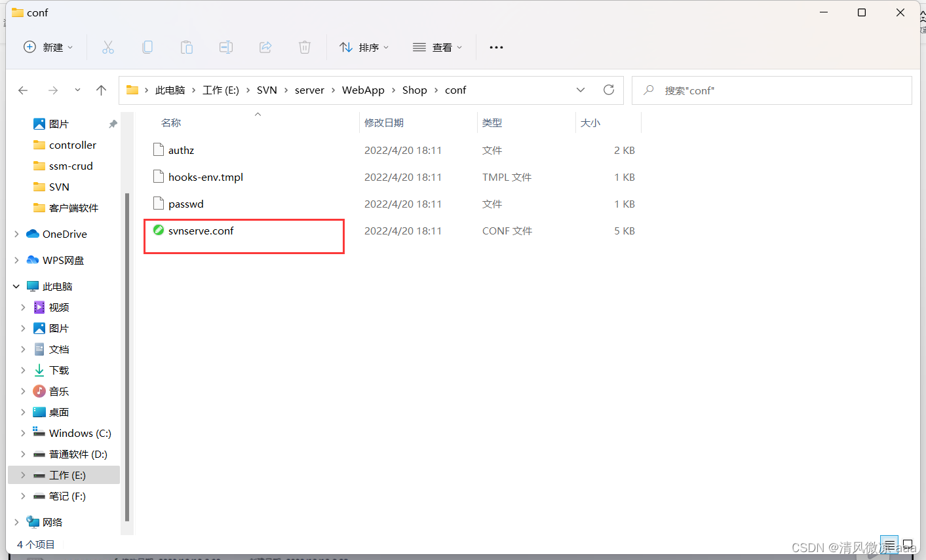Open the 查看 (View) dropdown
This screenshot has width=926, height=560.
point(438,47)
